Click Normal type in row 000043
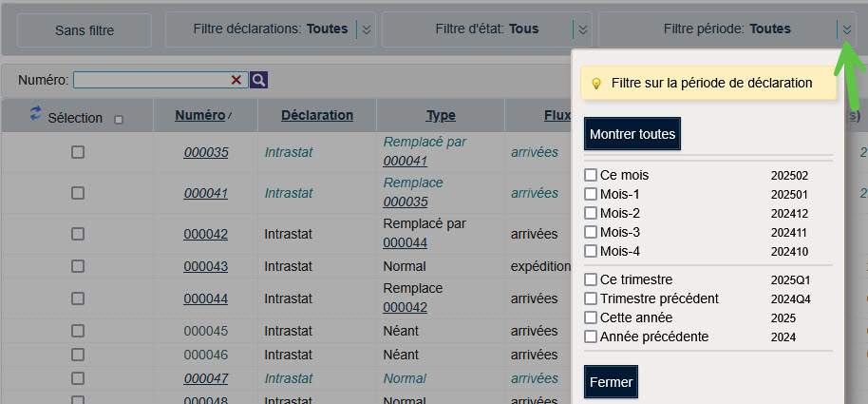Image resolution: width=868 pixels, height=404 pixels. [x=405, y=266]
